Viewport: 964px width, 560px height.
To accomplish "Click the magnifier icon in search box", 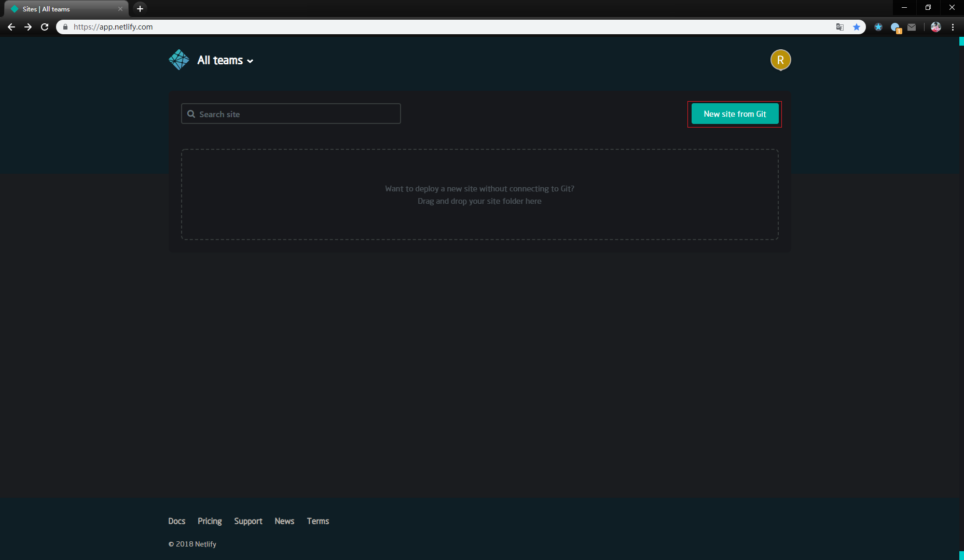I will pyautogui.click(x=191, y=114).
